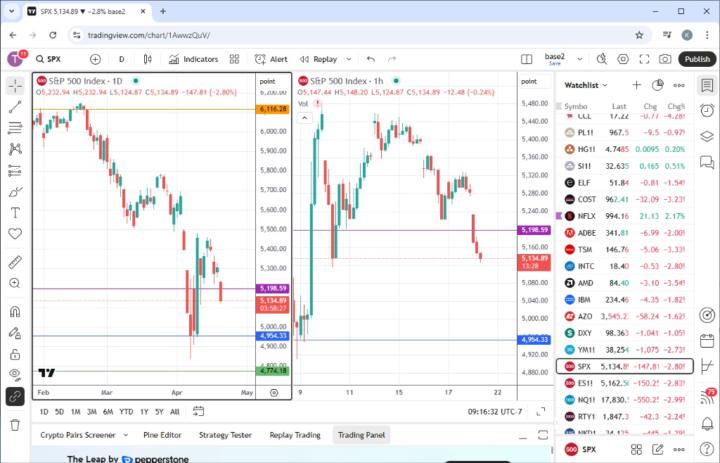Switch range to YTD
720x463 pixels.
pyautogui.click(x=126, y=412)
